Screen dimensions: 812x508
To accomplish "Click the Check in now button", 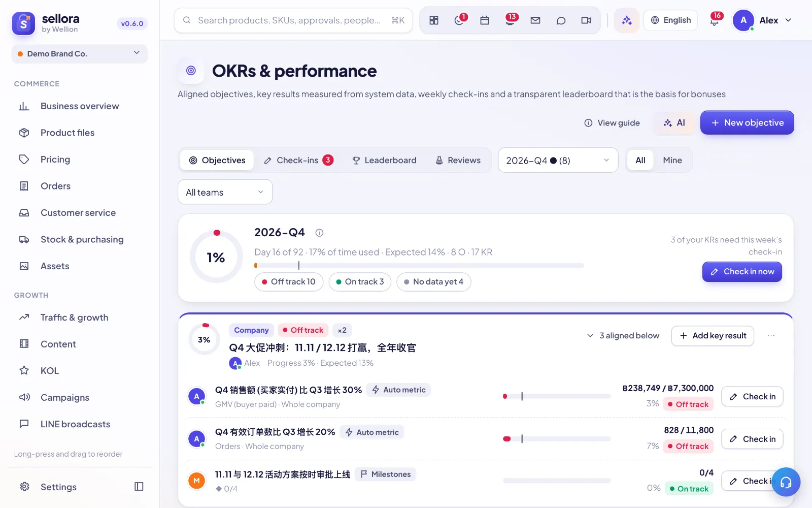I will pyautogui.click(x=742, y=272).
